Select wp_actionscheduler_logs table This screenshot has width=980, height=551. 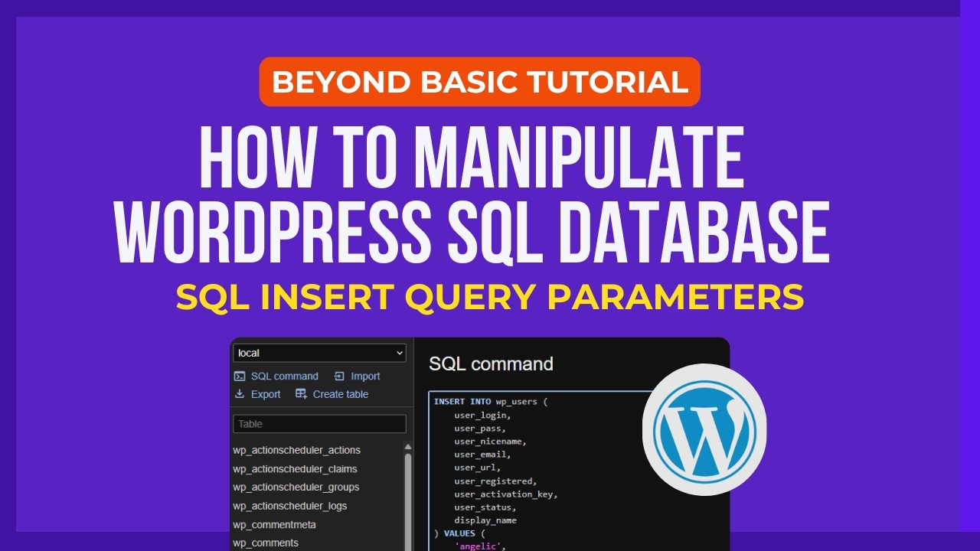tap(289, 506)
